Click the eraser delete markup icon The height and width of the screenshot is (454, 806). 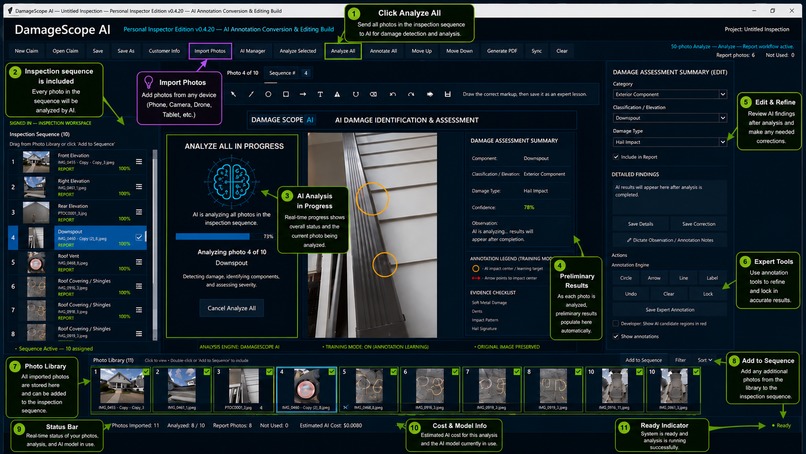point(373,95)
